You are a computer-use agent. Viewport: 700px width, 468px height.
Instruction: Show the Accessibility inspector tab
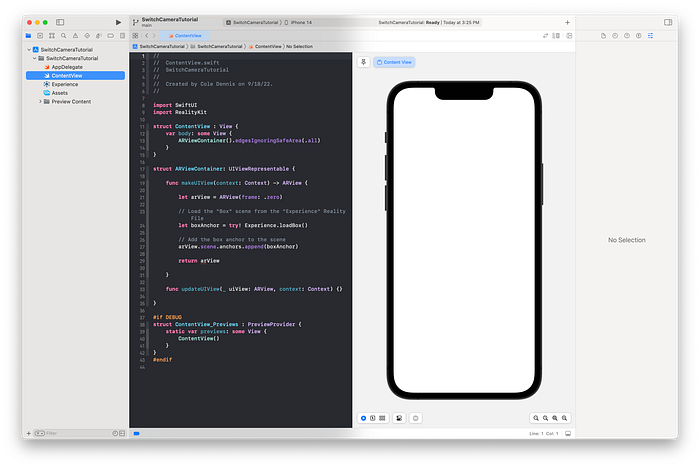(639, 36)
